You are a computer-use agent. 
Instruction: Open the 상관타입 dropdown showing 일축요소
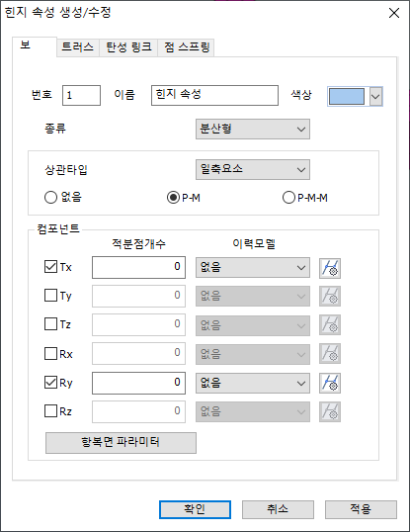(x=253, y=170)
